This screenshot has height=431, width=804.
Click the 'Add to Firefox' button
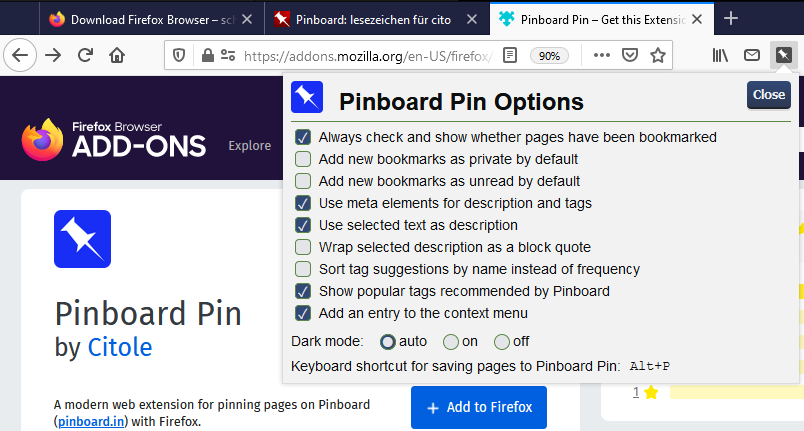pos(479,408)
